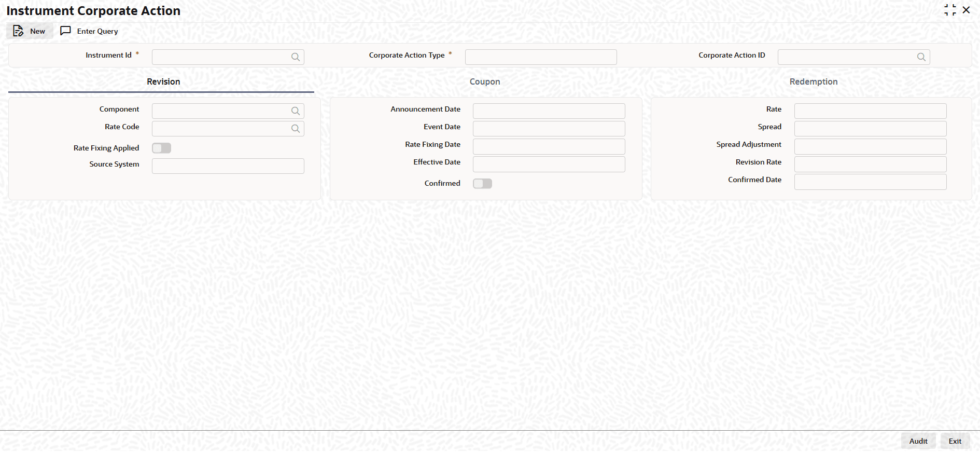Minimize the window using the collapse icon
The width and height of the screenshot is (980, 452).
click(x=950, y=10)
